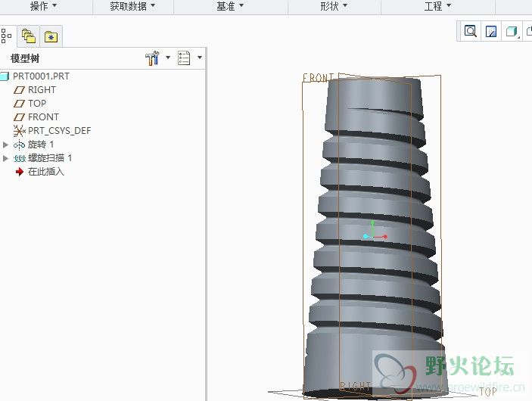The width and height of the screenshot is (532, 401).
Task: Click the display style cube icon
Action: [x=512, y=32]
